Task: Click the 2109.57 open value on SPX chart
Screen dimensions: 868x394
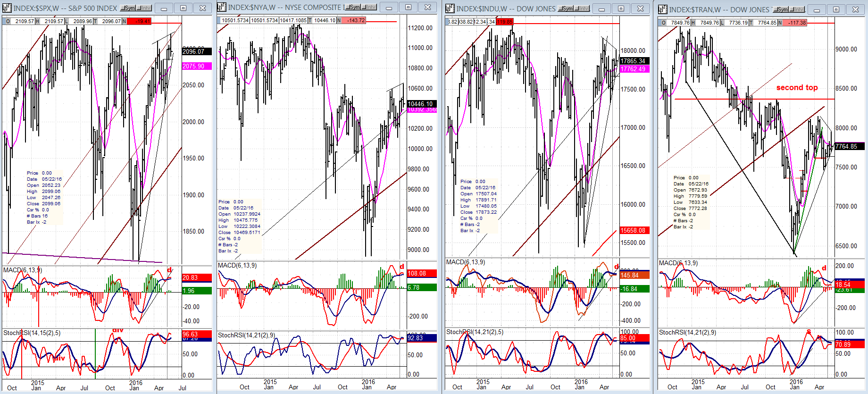Action: pyautogui.click(x=25, y=21)
